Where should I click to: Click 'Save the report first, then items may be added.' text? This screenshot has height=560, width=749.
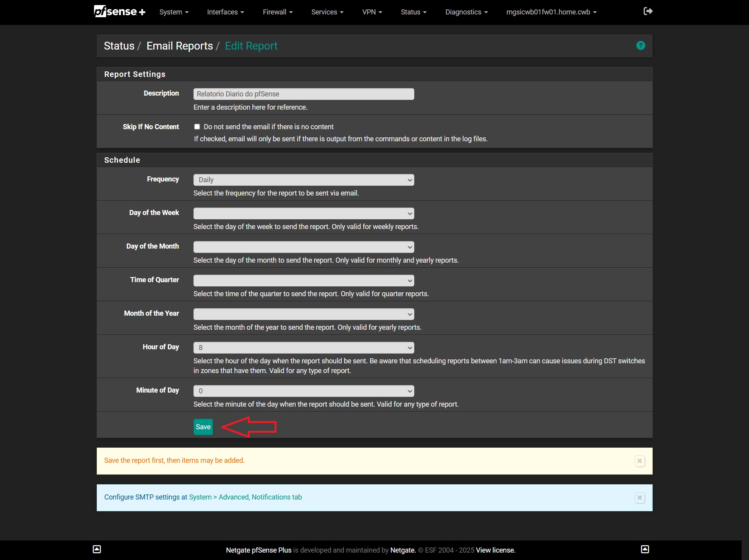(174, 460)
